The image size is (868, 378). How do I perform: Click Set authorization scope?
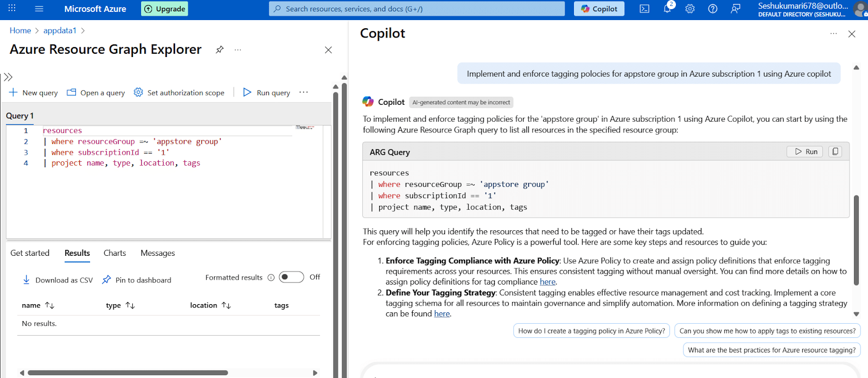179,92
